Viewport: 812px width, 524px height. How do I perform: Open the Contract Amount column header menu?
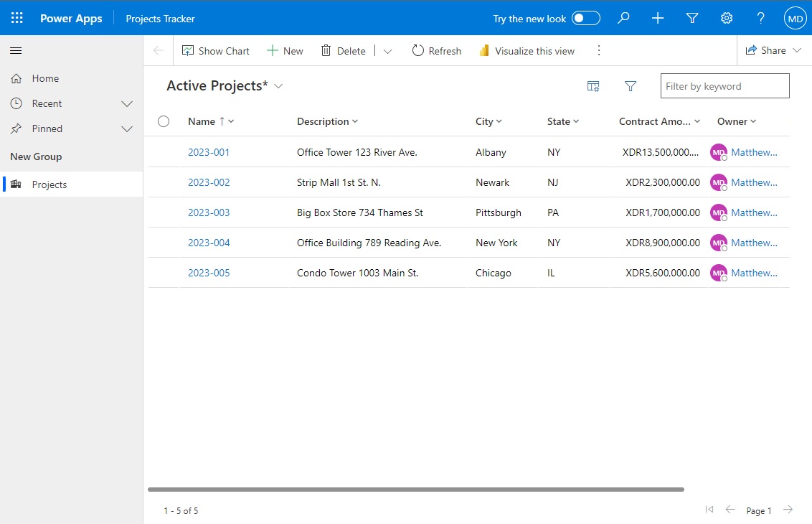tap(697, 121)
